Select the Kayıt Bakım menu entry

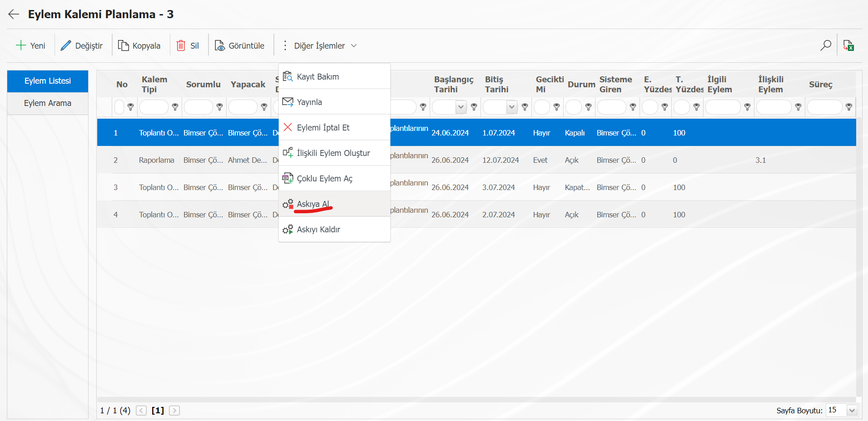(334, 76)
